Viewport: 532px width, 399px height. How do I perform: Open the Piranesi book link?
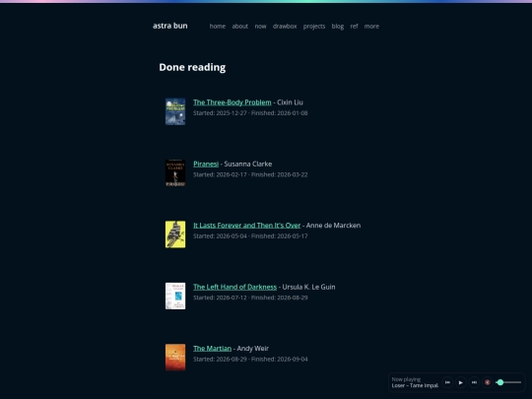point(206,164)
